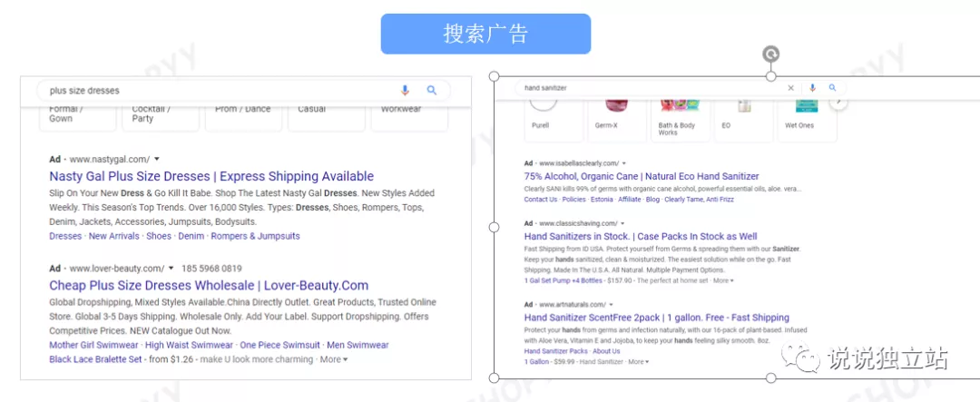Click the Contact Us sitelink
980x402 pixels.
coord(540,200)
